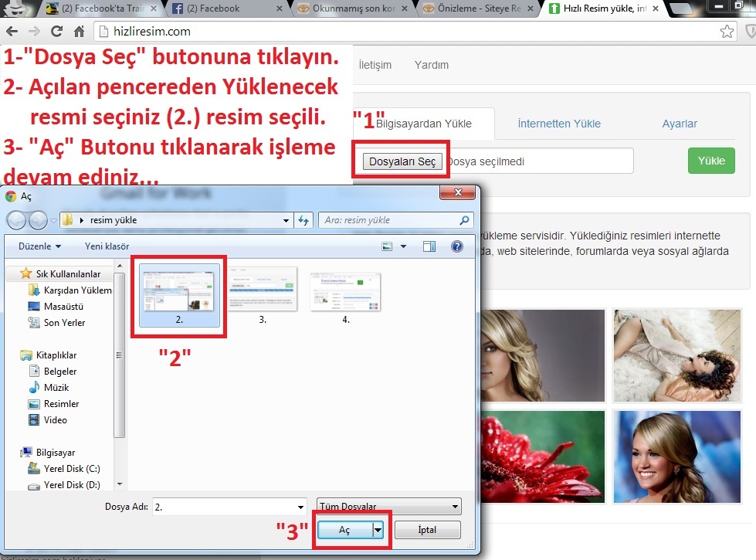Expand the Tüm Dosyalar file type dropdown
756x560 pixels.
pos(455,507)
